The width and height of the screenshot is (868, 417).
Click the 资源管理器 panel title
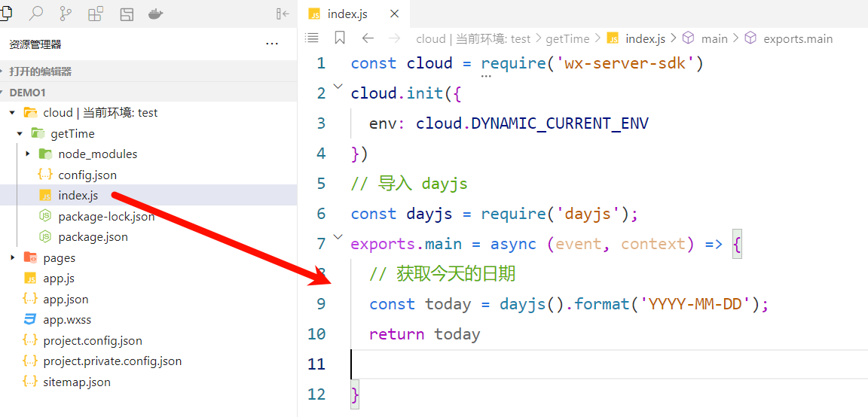pyautogui.click(x=35, y=44)
